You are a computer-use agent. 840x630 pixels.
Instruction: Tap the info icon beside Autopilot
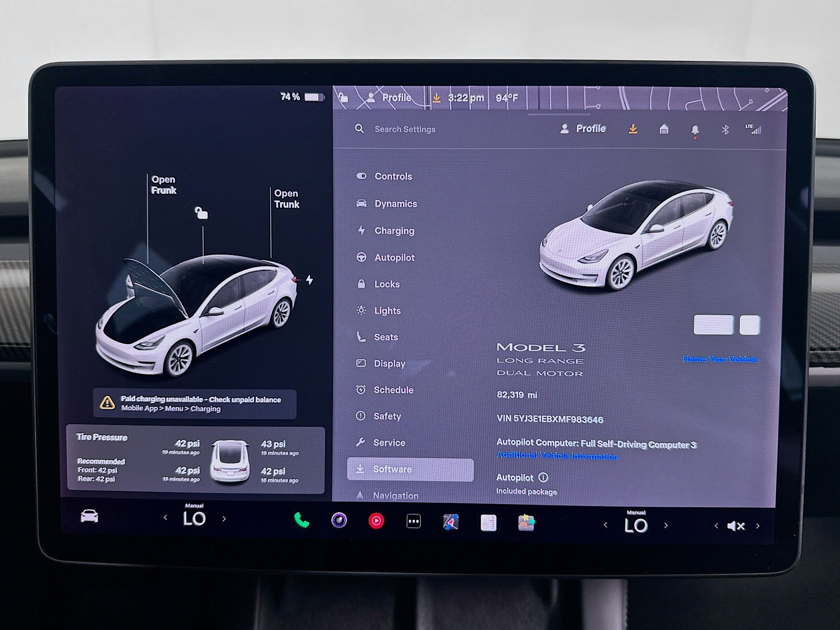543,477
